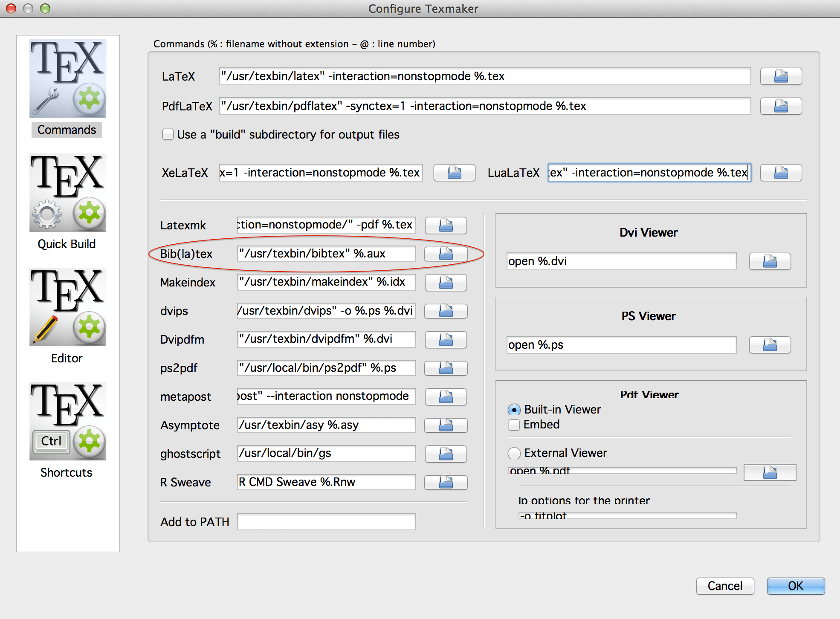Image resolution: width=840 pixels, height=619 pixels.
Task: Open the Shortcuts settings page
Action: [x=67, y=431]
